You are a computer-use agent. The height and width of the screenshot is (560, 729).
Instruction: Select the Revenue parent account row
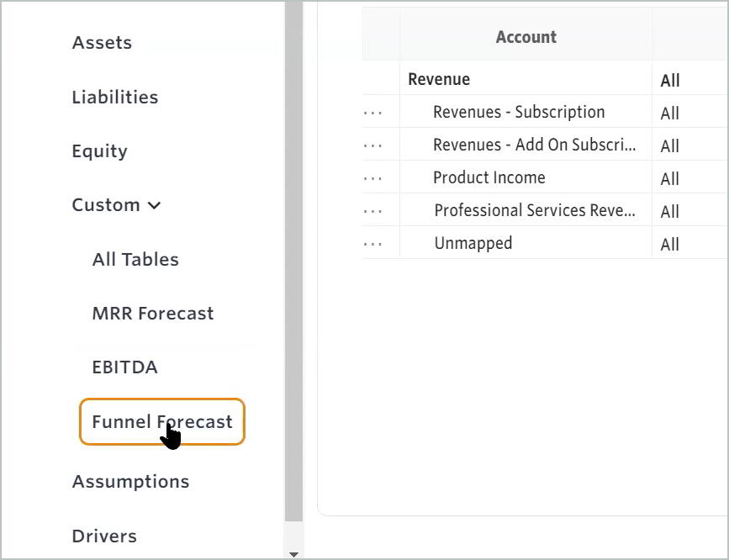pyautogui.click(x=439, y=80)
